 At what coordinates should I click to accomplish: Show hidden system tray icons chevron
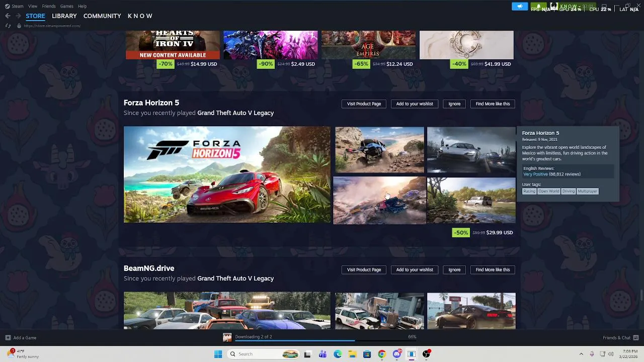581,354
